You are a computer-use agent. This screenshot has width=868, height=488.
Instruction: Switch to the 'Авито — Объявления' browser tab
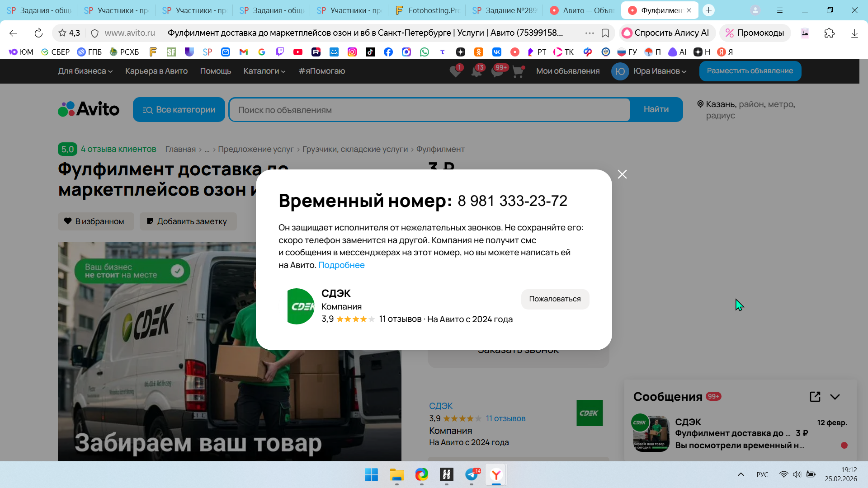(583, 10)
